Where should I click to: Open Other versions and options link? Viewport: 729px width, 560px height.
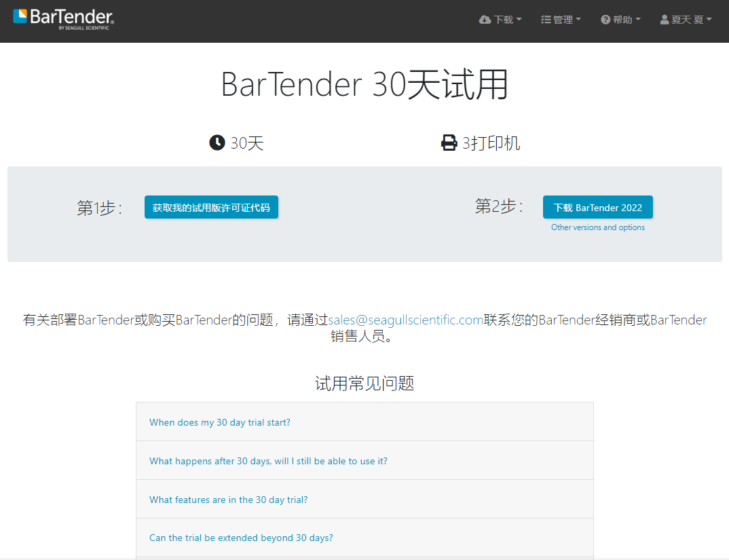(x=598, y=227)
